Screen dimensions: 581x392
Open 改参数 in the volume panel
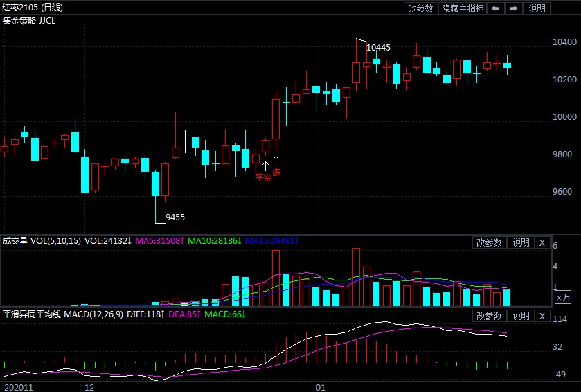(489, 242)
